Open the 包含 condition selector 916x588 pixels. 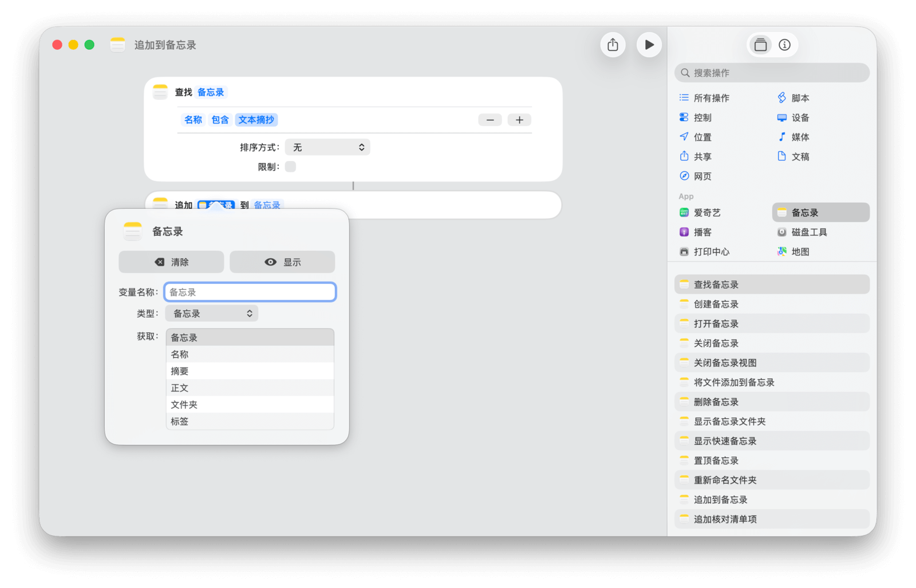(x=220, y=120)
